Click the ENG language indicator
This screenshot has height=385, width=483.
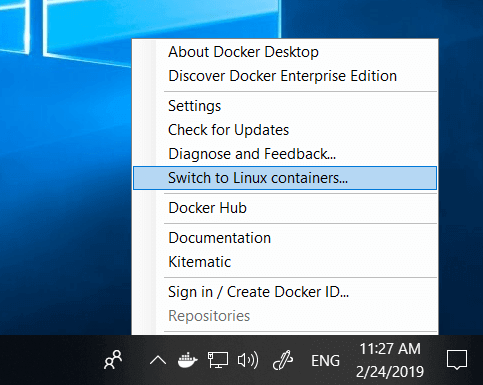tap(325, 361)
